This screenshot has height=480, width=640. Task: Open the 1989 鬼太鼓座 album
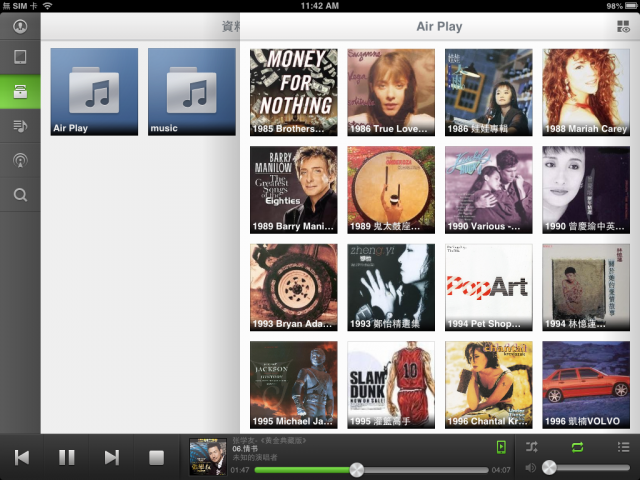pos(391,190)
